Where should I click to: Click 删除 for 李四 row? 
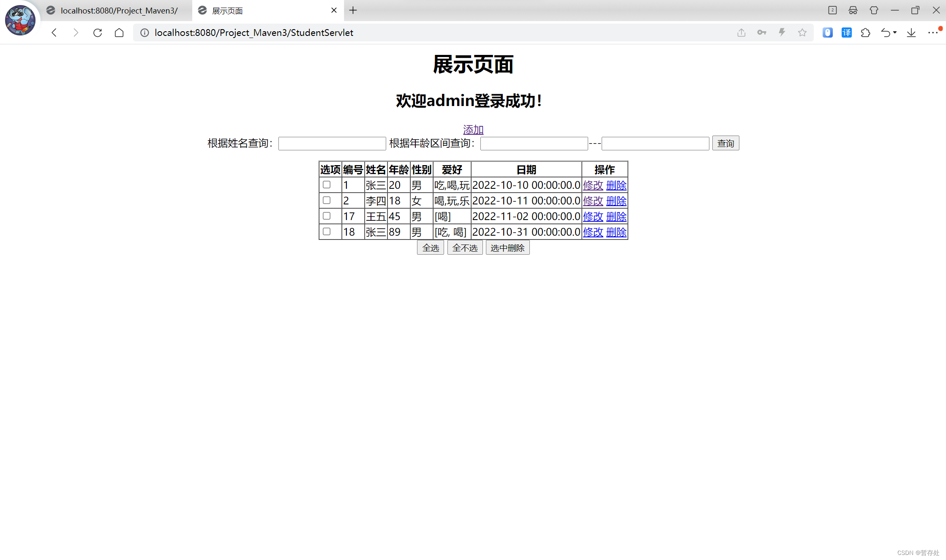616,201
